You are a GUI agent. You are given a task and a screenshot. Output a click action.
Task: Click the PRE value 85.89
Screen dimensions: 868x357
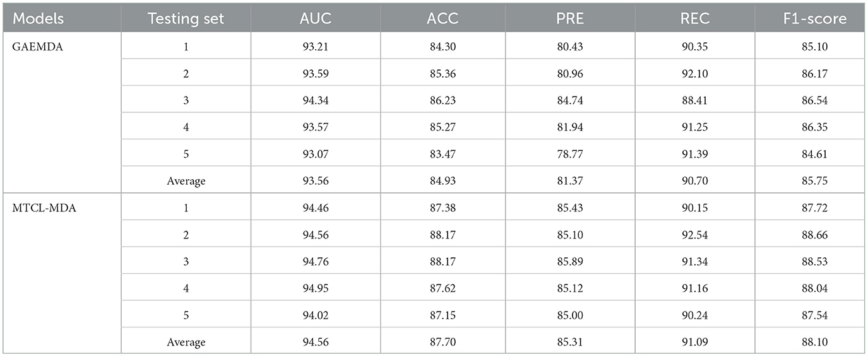(571, 262)
